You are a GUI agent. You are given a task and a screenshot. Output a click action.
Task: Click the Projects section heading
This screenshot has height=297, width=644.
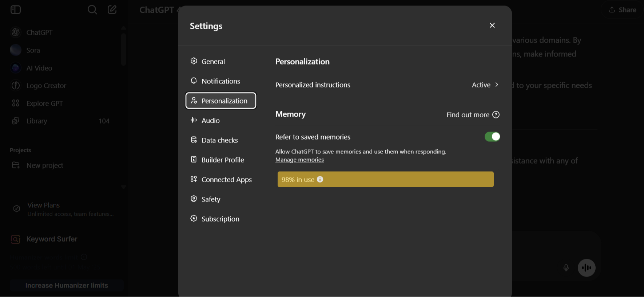[x=20, y=150]
